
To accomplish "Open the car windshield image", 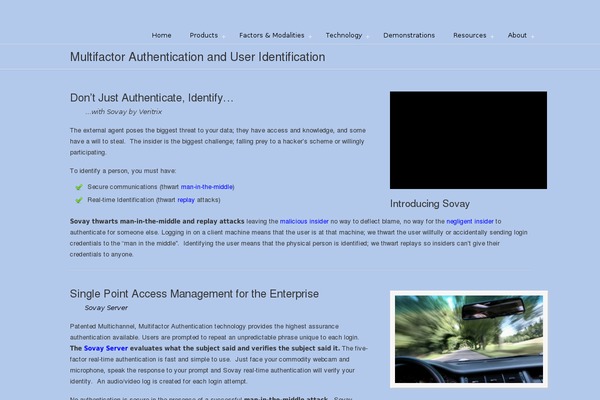I will pyautogui.click(x=469, y=339).
